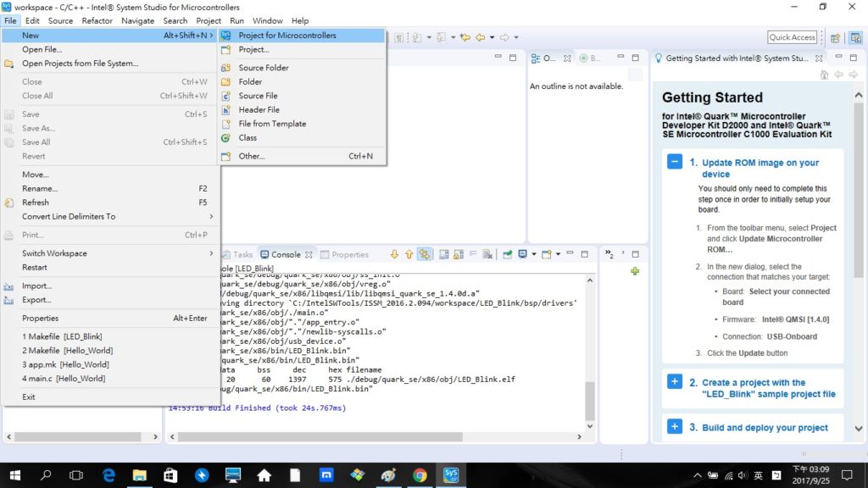Click Show Next Console Output arrow icon
The height and width of the screenshot is (488, 868).
click(x=394, y=254)
